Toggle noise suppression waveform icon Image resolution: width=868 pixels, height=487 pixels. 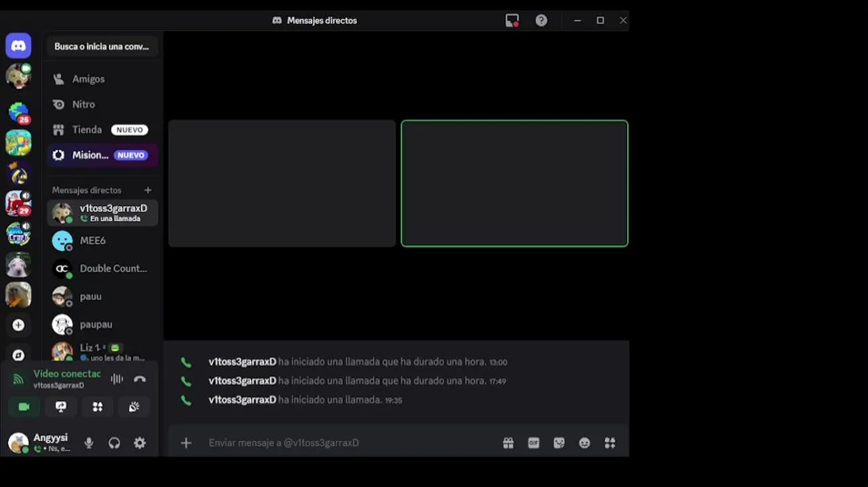tap(117, 379)
